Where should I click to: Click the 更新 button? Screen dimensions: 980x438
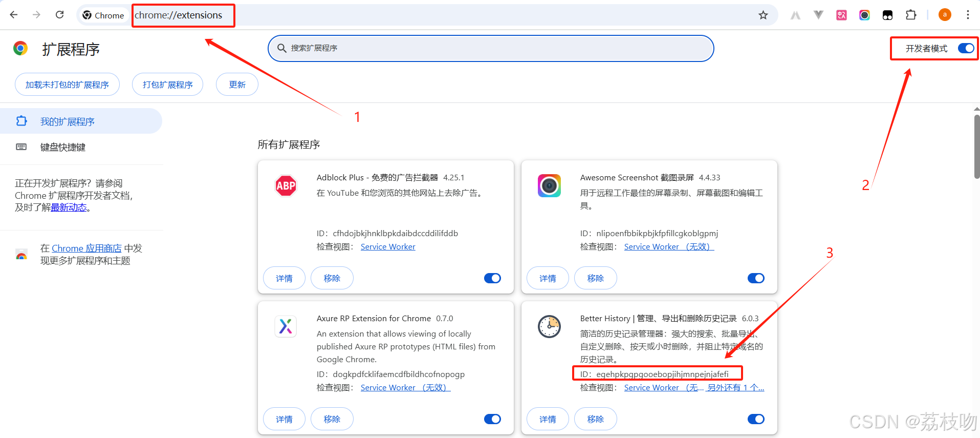(x=237, y=85)
